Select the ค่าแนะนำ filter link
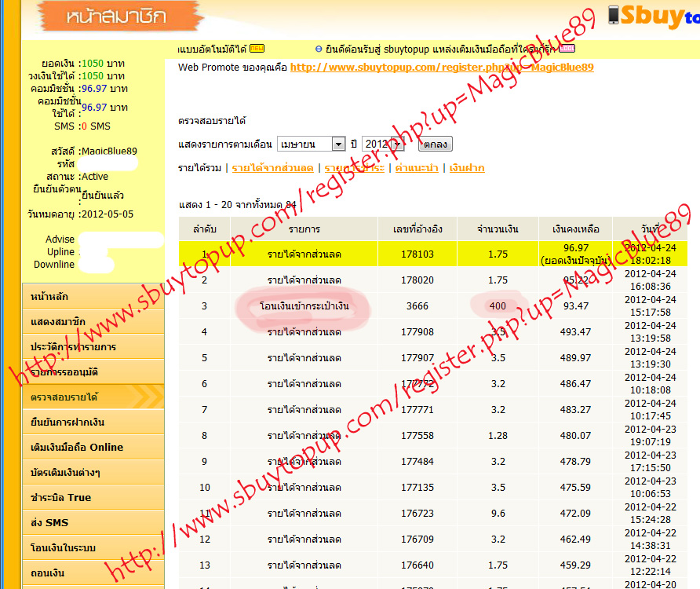This screenshot has width=700, height=589. (x=417, y=168)
